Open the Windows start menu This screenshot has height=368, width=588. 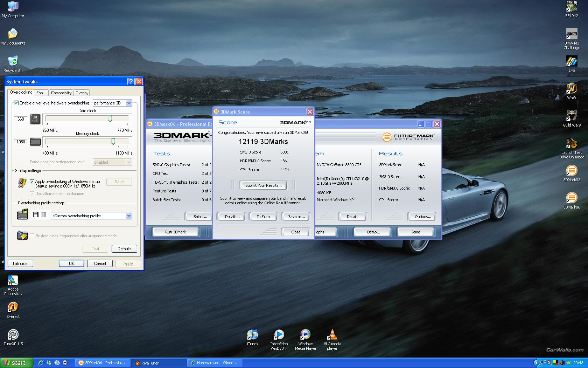click(x=16, y=363)
